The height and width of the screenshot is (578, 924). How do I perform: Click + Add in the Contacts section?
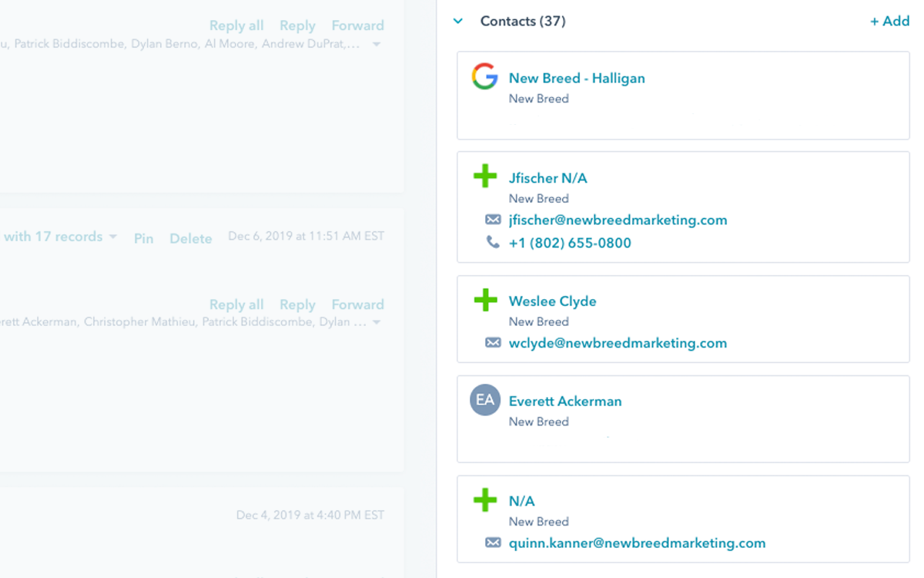[889, 22]
